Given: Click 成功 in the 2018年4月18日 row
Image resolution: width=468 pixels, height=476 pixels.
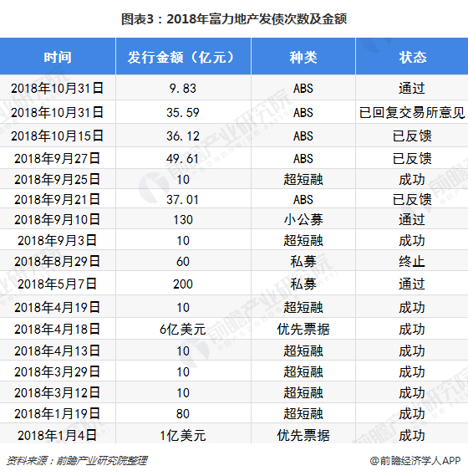Looking at the screenshot, I should (412, 329).
